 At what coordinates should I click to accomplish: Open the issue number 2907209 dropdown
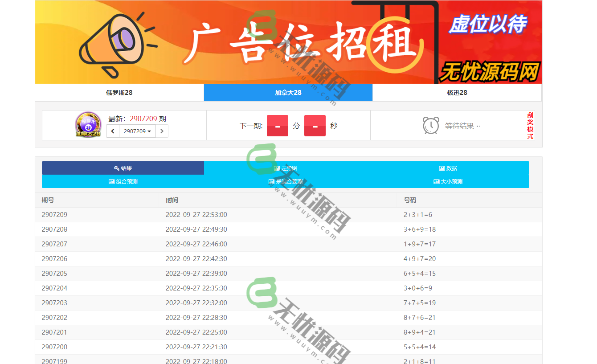point(137,131)
